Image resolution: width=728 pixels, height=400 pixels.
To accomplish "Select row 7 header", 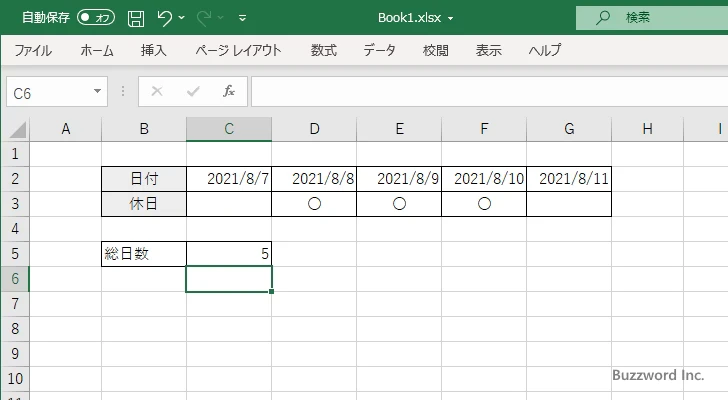I will click(x=15, y=304).
